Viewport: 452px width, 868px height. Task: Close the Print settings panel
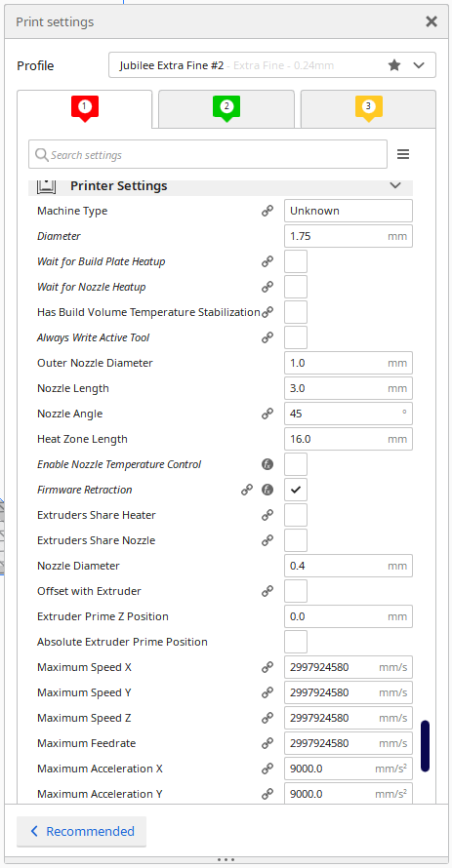(x=431, y=21)
